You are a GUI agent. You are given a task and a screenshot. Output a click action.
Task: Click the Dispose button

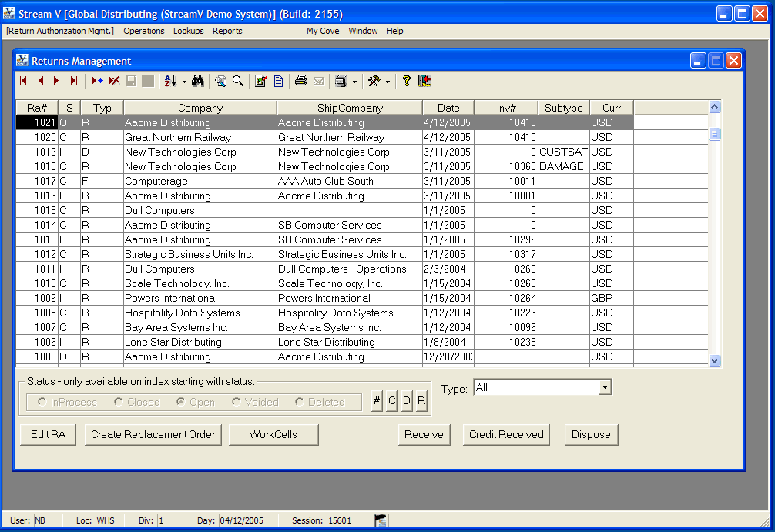point(591,435)
